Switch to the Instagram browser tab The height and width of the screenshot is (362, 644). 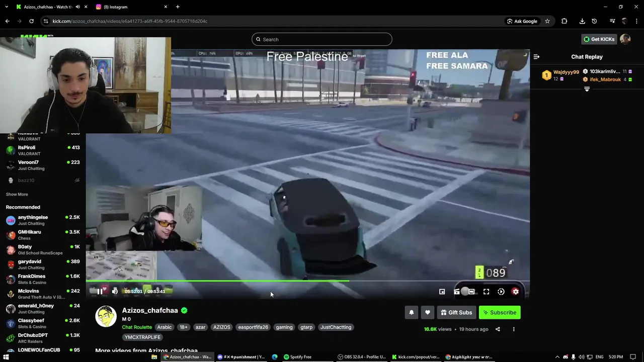point(131,7)
